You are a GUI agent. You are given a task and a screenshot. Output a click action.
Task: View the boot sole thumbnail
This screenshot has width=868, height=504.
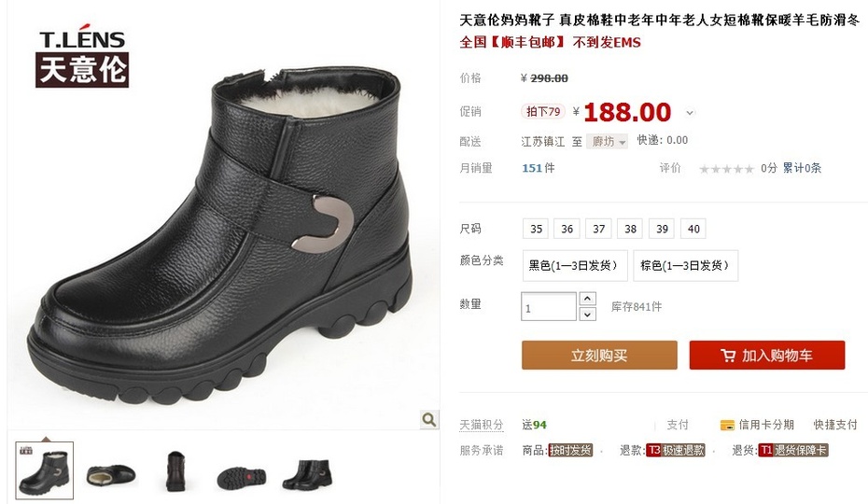point(242,478)
